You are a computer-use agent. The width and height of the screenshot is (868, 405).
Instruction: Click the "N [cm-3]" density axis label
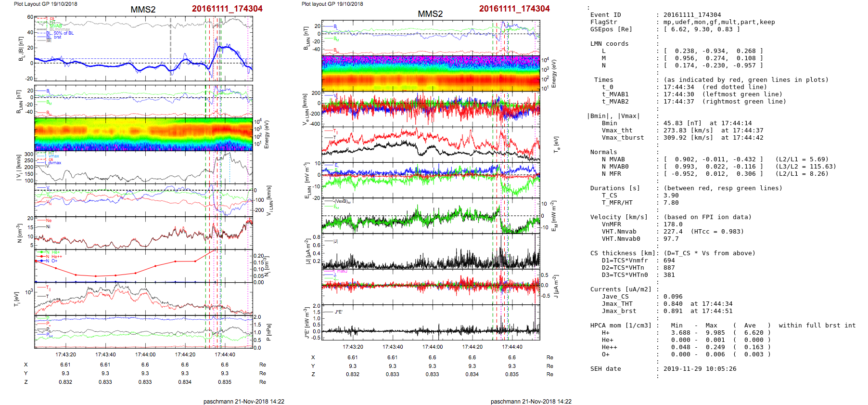19,233
